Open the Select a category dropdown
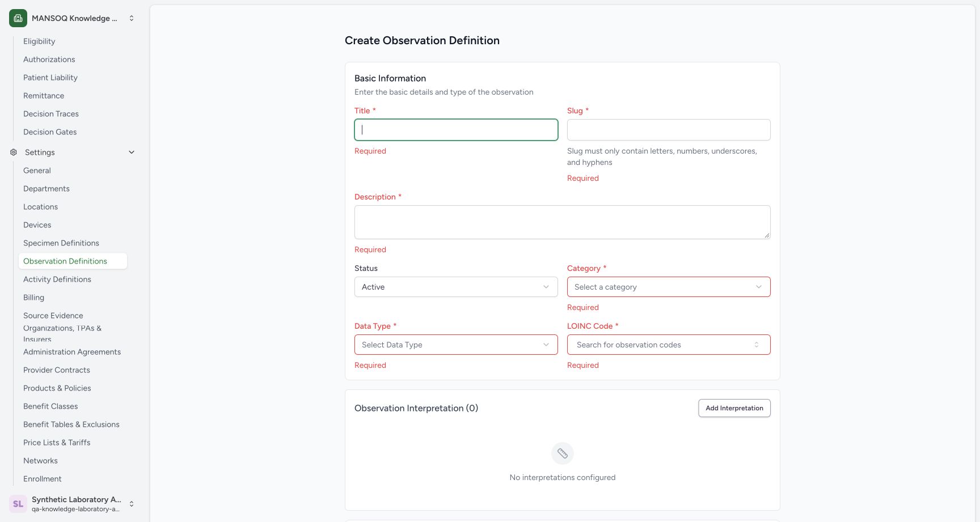This screenshot has height=522, width=980. (x=669, y=287)
